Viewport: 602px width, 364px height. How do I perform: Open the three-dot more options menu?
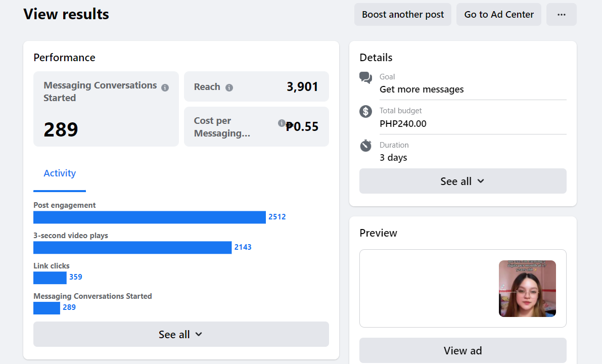(x=561, y=15)
